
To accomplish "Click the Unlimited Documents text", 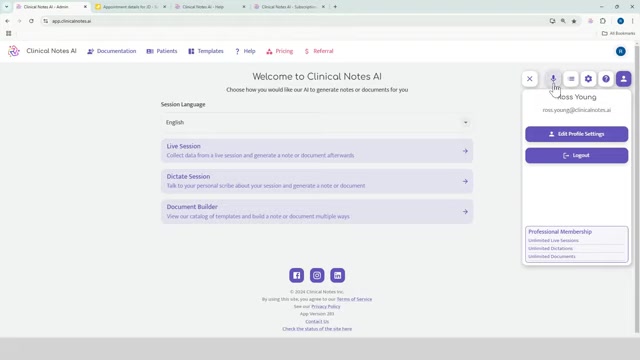I will point(552,257).
